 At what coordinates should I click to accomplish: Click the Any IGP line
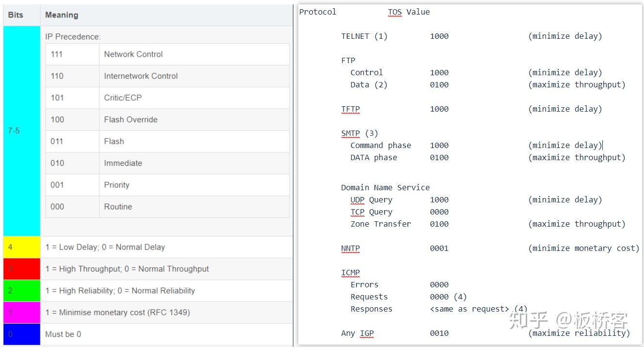[x=357, y=333]
